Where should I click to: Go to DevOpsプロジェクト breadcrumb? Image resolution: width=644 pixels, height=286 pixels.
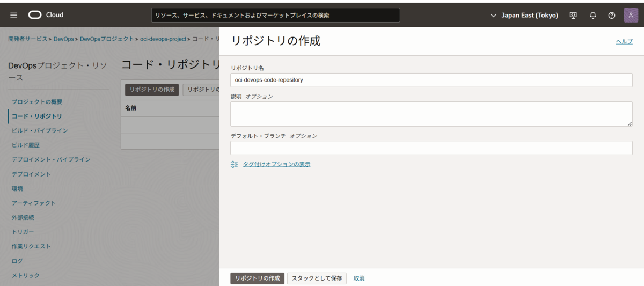(107, 39)
